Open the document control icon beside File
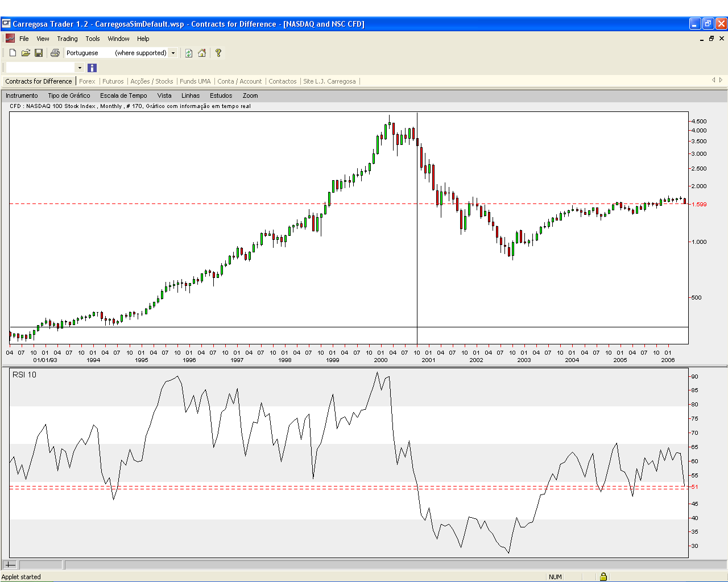 click(10, 39)
